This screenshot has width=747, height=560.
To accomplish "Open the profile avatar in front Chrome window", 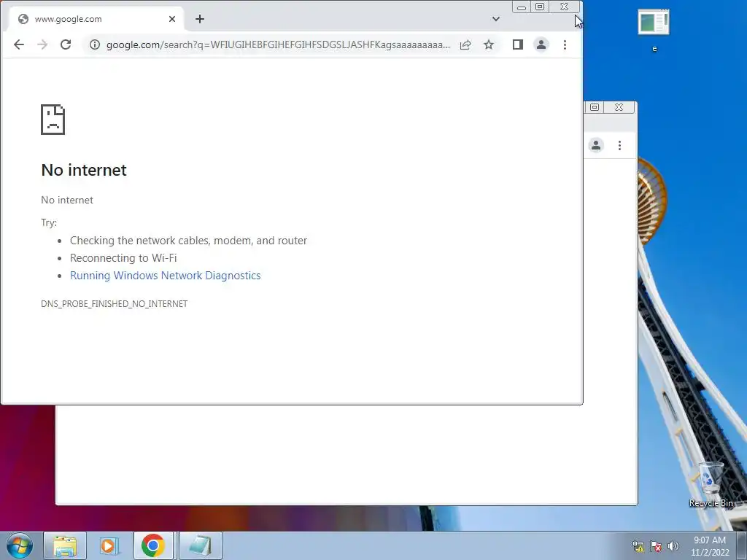I will pyautogui.click(x=541, y=44).
